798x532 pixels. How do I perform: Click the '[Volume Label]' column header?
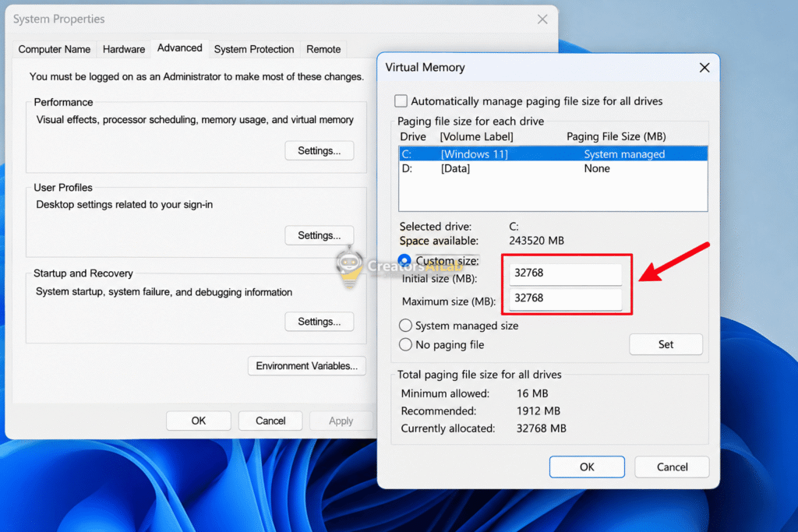[x=476, y=136]
